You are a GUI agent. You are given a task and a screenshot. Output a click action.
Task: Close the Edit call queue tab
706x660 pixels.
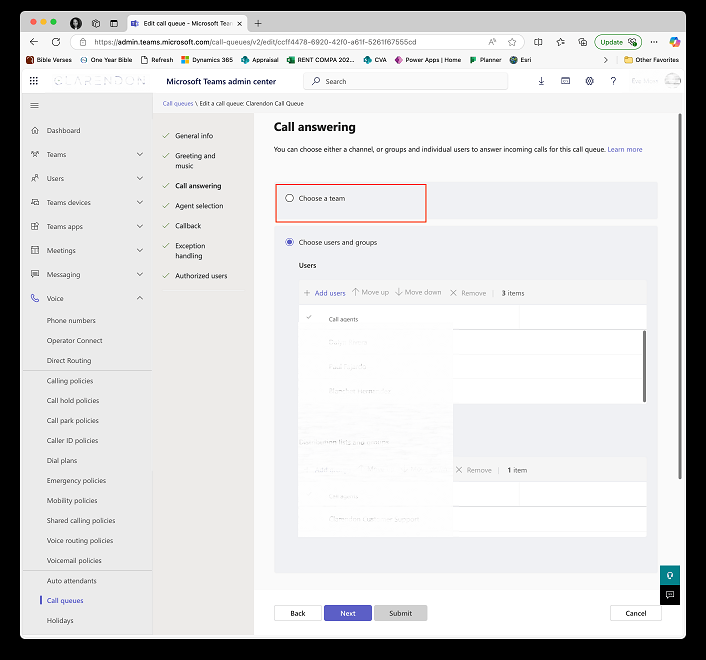240,23
